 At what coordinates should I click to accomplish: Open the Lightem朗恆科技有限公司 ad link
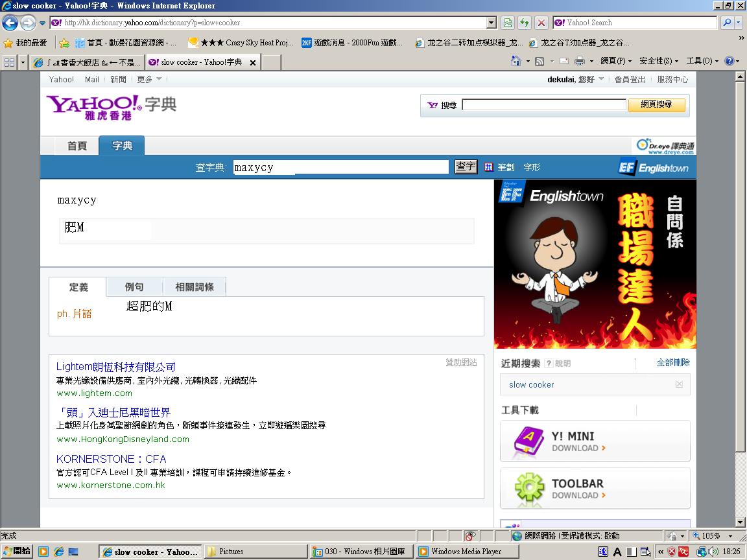pyautogui.click(x=116, y=367)
